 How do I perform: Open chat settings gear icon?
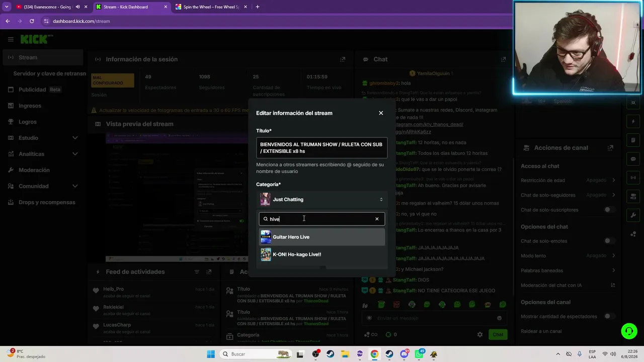480,334
